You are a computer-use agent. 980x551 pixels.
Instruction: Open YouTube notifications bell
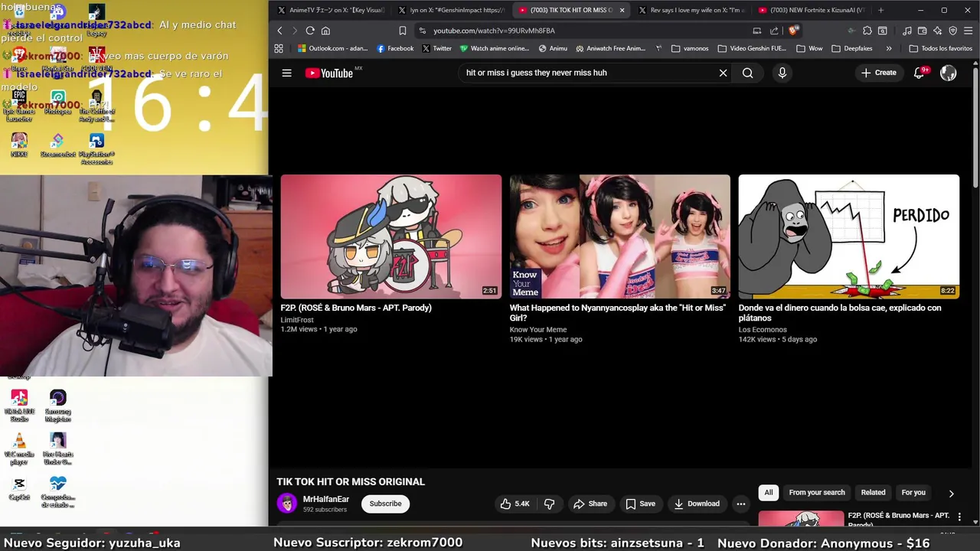[920, 73]
